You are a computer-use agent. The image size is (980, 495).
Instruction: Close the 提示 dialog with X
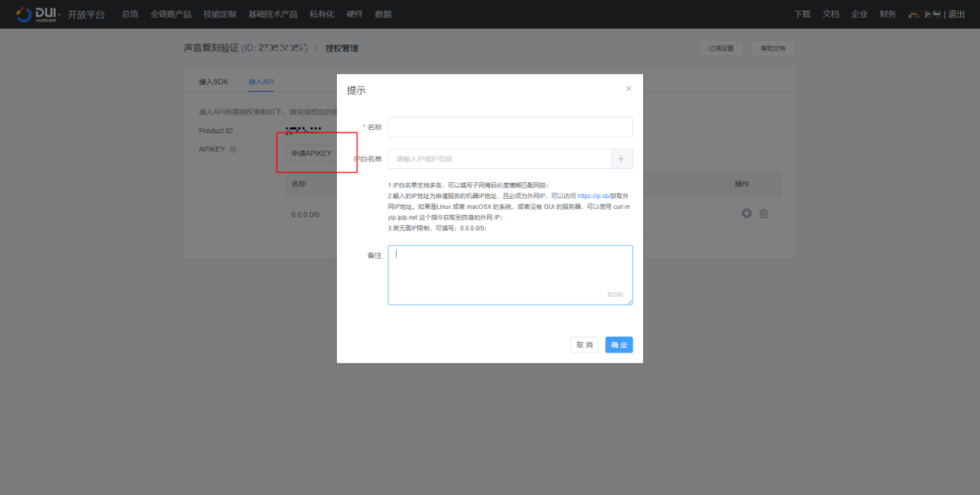tap(629, 89)
